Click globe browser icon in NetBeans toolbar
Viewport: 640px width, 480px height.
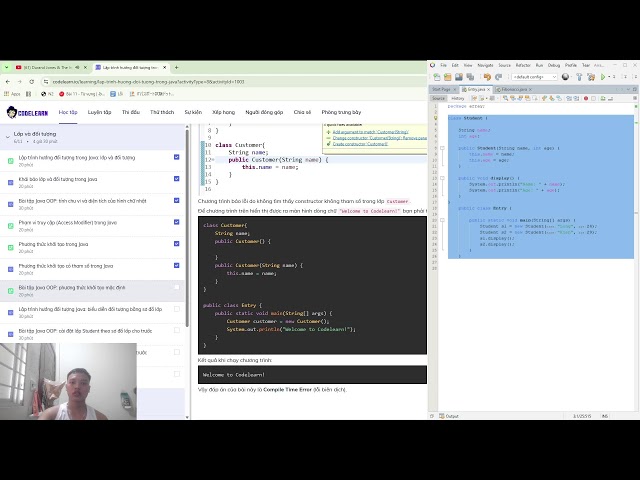pyautogui.click(x=565, y=76)
